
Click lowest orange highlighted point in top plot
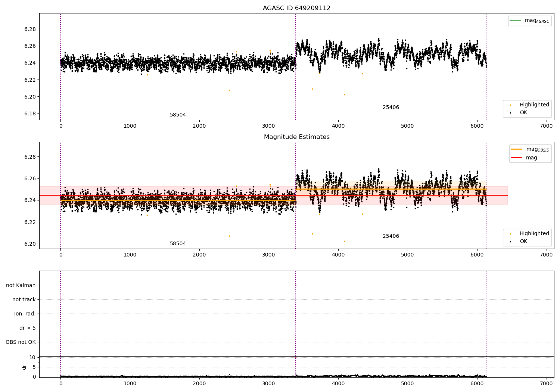344,94
